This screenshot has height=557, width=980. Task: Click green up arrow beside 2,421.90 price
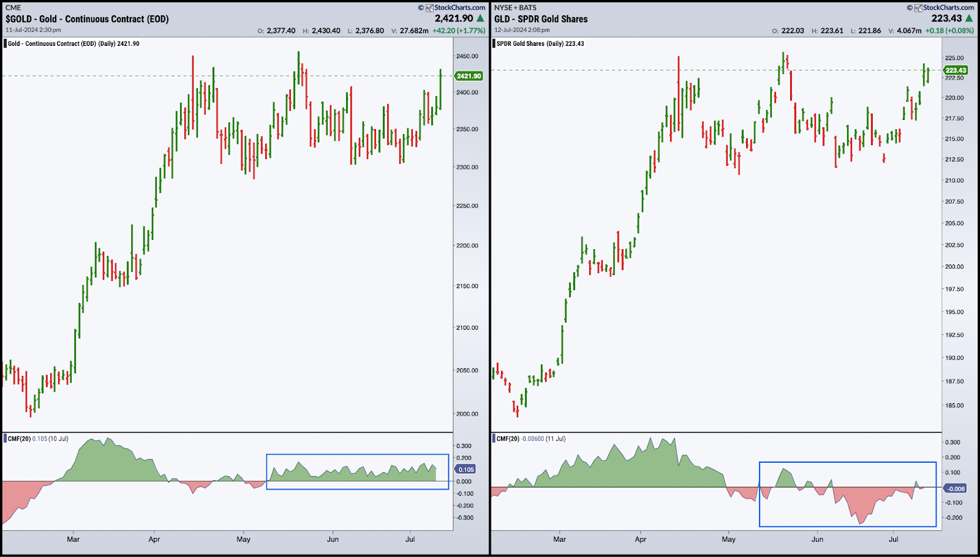[x=480, y=18]
